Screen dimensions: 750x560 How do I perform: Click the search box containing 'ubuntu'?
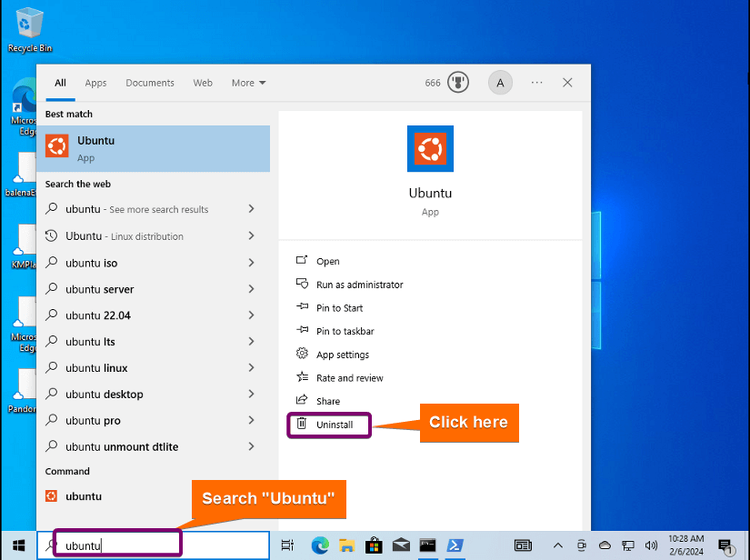pyautogui.click(x=153, y=545)
